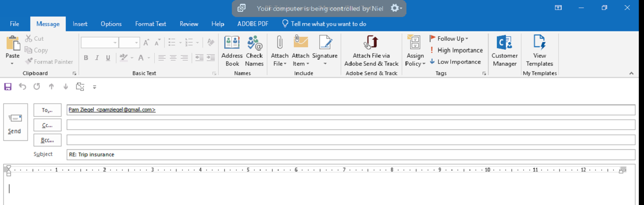Screen dimensions: 644x205
Task: Undo the last action
Action: [x=22, y=86]
